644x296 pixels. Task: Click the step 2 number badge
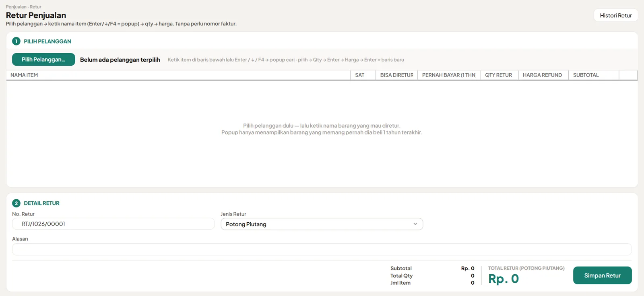(16, 203)
